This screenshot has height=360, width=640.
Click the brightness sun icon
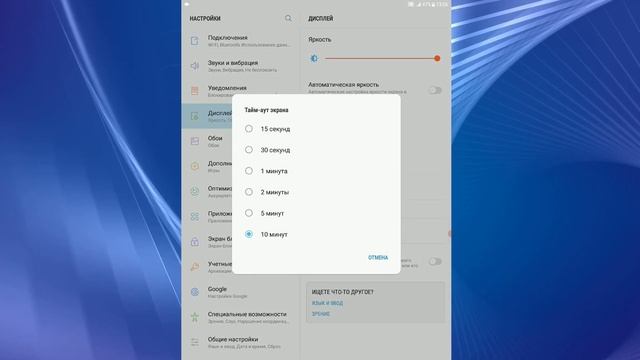[314, 58]
